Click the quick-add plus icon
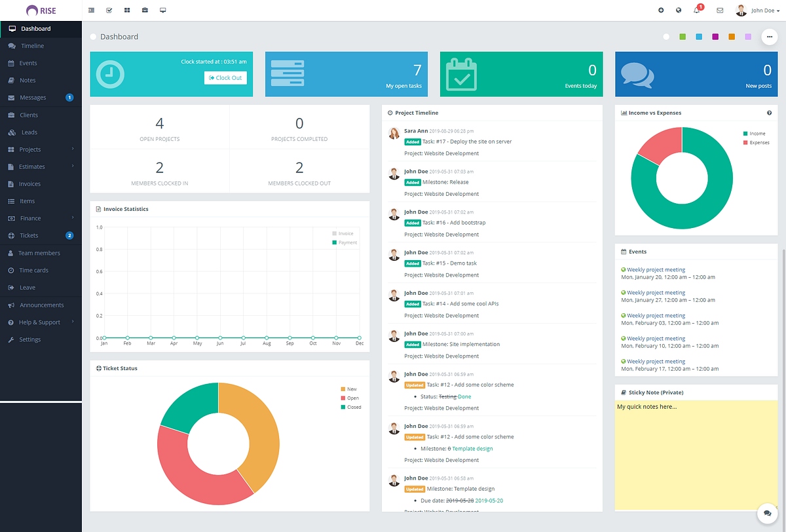 (x=660, y=10)
